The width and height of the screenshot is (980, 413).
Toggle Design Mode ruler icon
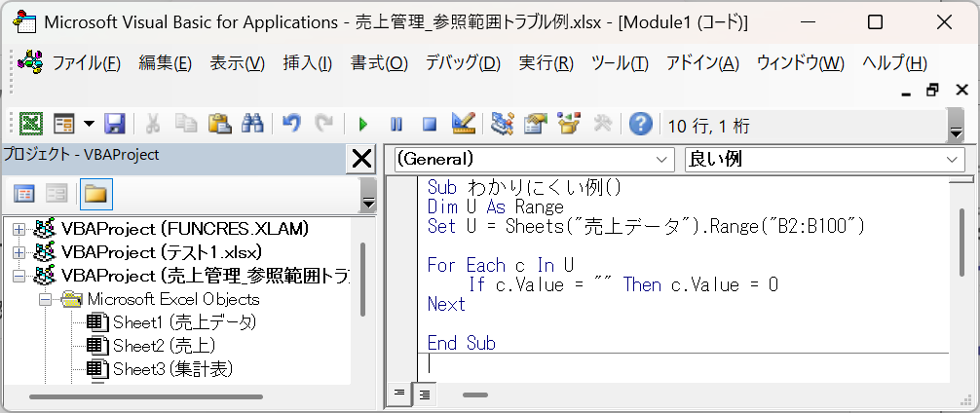click(463, 124)
